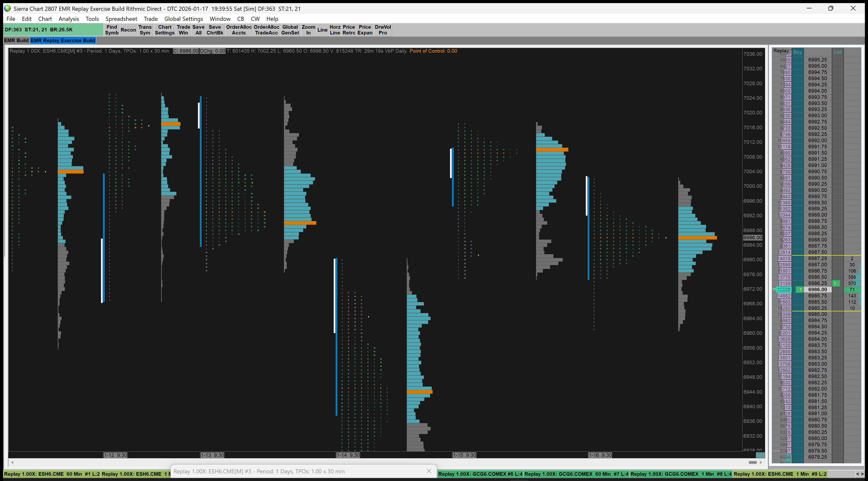The height and width of the screenshot is (481, 868).
Task: Open the CW menu
Action: 255,19
